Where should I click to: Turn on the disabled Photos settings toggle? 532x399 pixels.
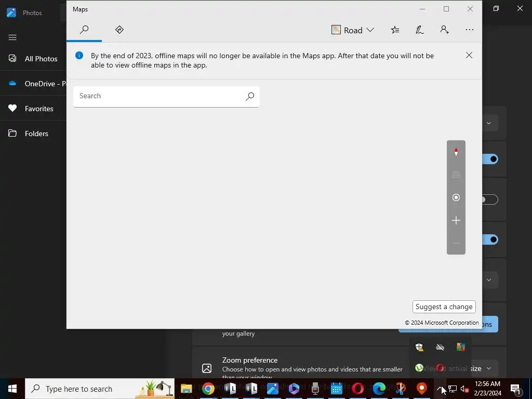coord(490,199)
